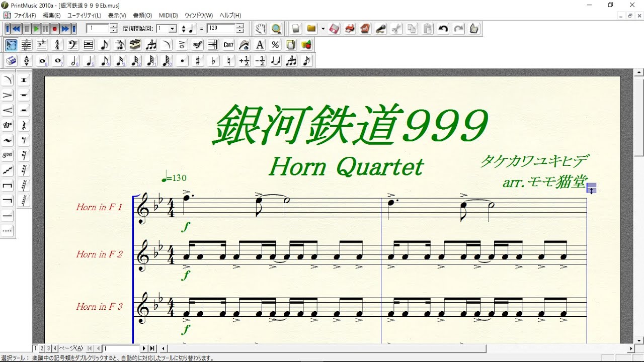Select the crescendo hairpin shape
This screenshot has height=362, width=644.
[x=8, y=110]
